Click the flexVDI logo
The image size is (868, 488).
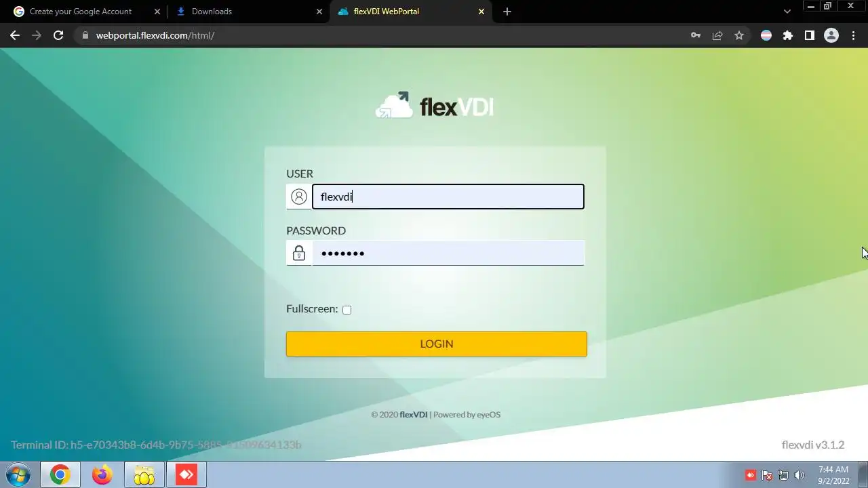pyautogui.click(x=435, y=106)
